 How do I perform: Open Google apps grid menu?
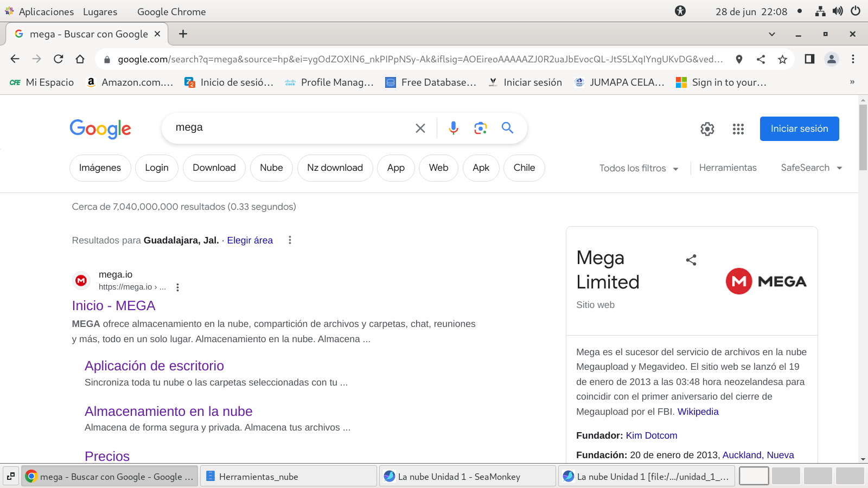(x=738, y=129)
